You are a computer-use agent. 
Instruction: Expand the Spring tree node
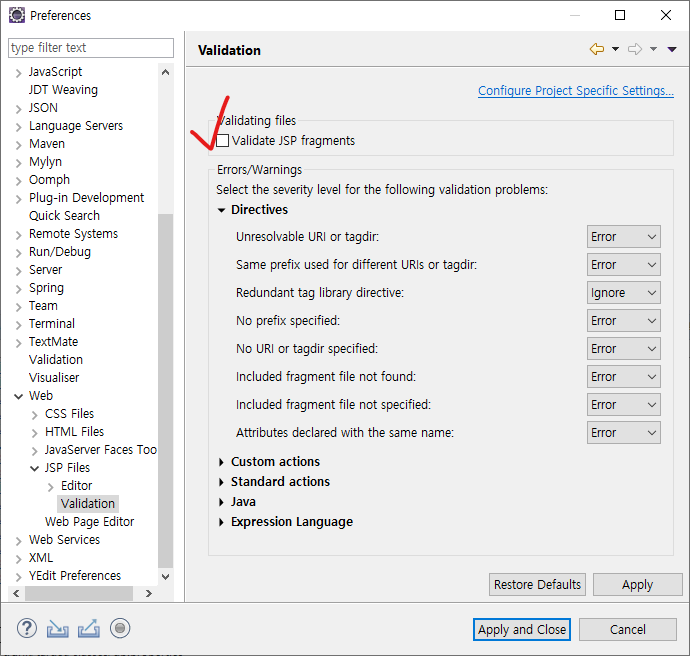pos(18,289)
